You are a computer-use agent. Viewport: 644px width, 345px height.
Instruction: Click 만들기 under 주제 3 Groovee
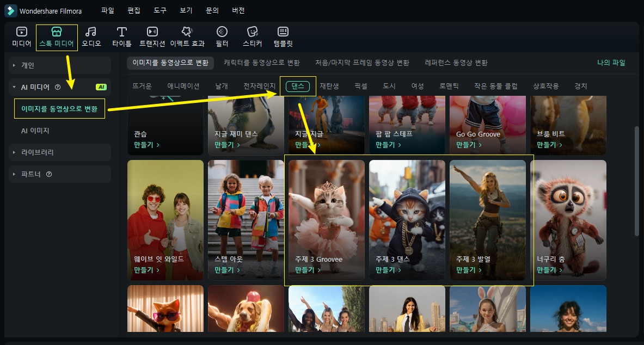(x=308, y=270)
